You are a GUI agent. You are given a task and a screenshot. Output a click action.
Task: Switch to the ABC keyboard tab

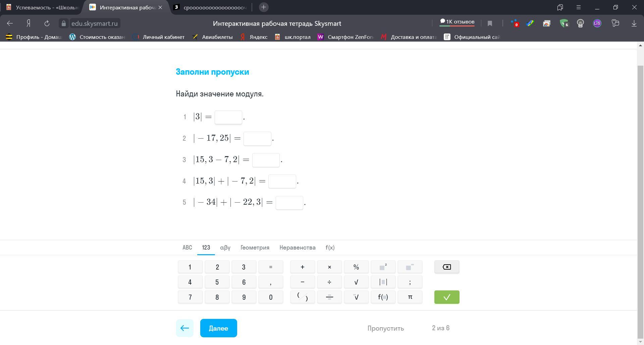[187, 248]
